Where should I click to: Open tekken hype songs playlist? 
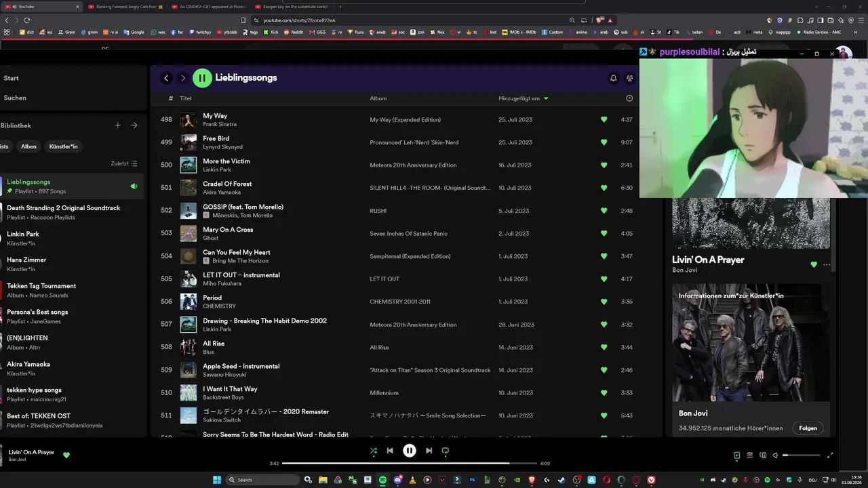(71, 394)
